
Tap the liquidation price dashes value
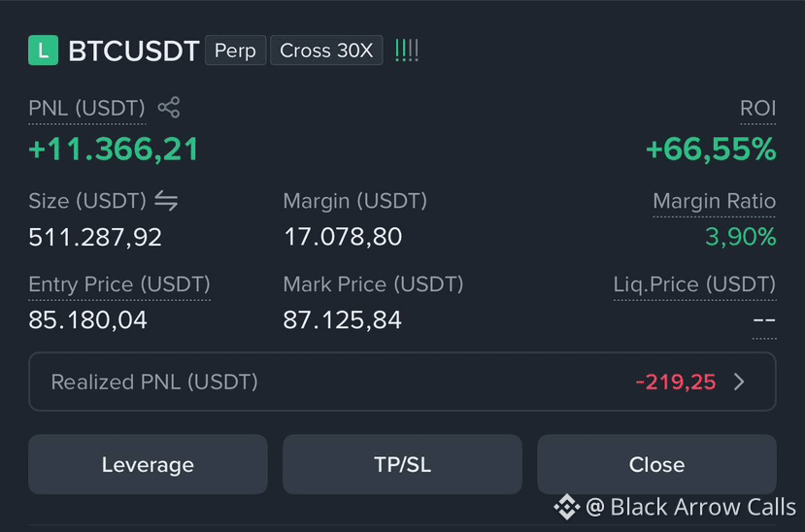pyautogui.click(x=764, y=320)
